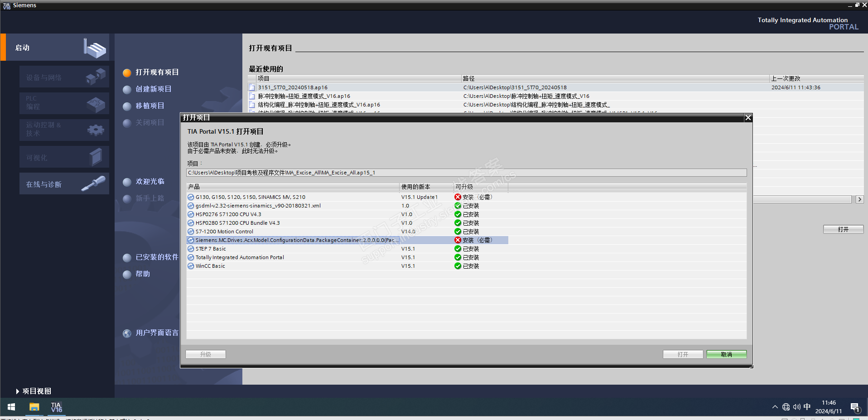Click the red X status on the G130 row
This screenshot has width=868, height=420.
(458, 197)
